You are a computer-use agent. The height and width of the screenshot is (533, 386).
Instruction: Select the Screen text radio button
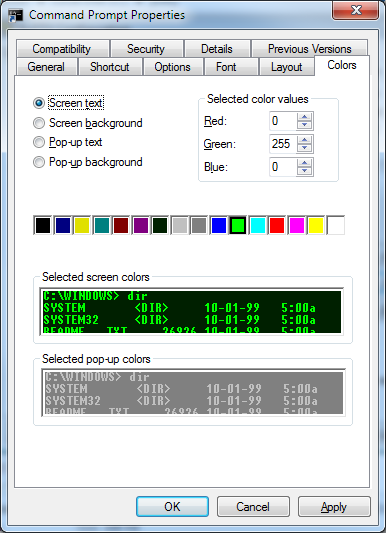click(39, 103)
